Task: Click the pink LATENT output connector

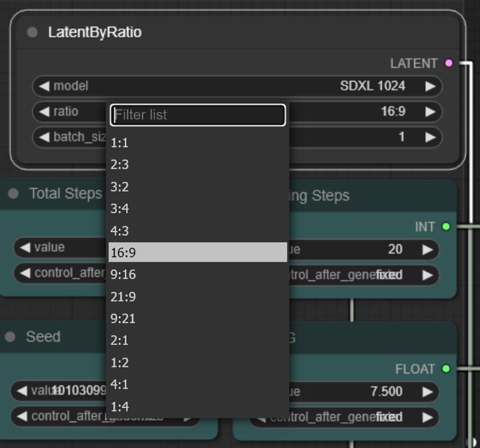Action: [449, 63]
